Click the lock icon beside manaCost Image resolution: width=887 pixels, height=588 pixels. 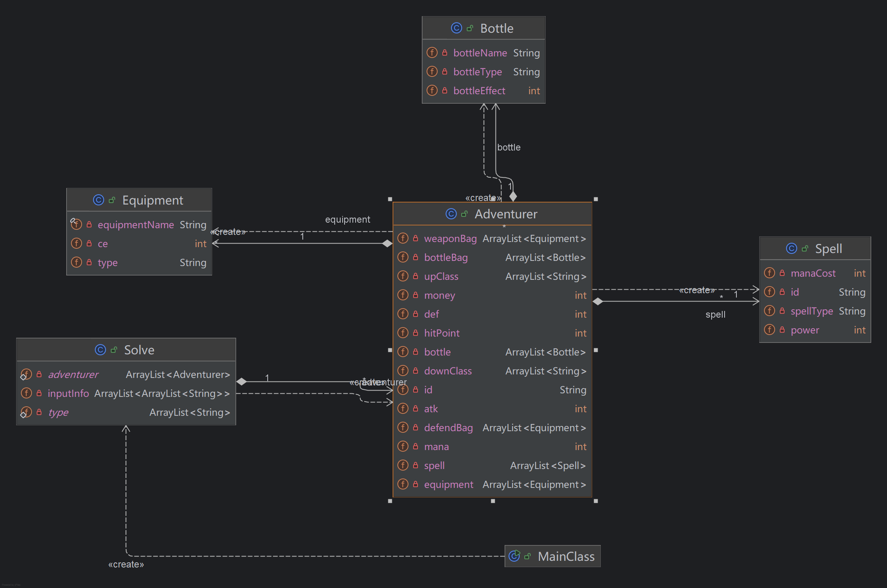tap(782, 273)
